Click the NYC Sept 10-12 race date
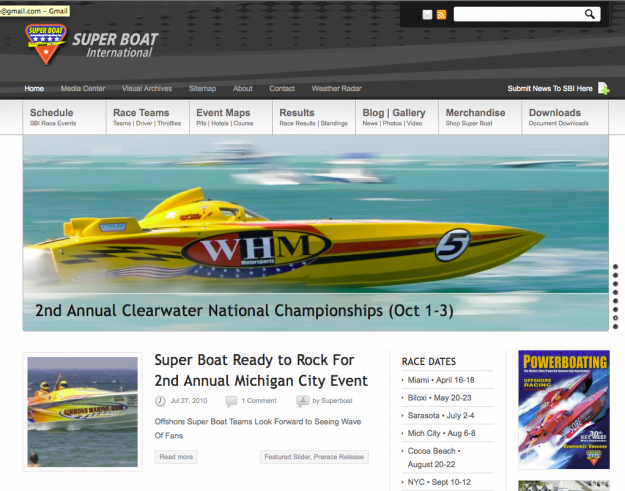The width and height of the screenshot is (625, 491). [x=439, y=482]
